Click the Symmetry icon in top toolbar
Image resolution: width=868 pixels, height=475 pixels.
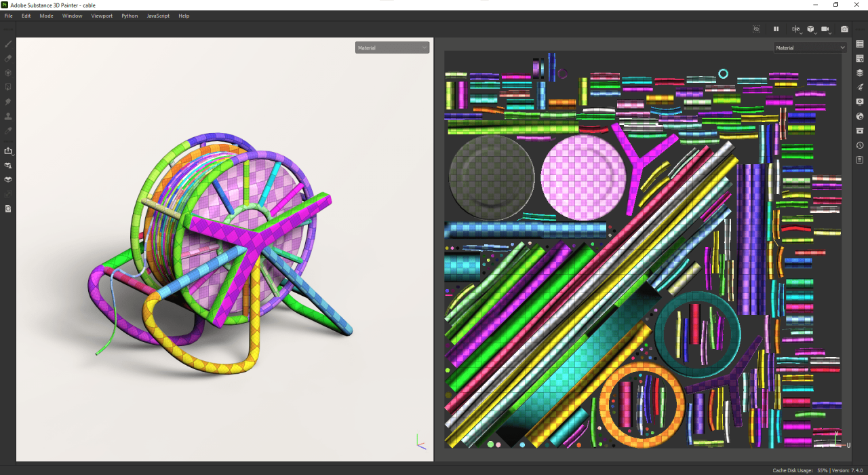click(795, 29)
